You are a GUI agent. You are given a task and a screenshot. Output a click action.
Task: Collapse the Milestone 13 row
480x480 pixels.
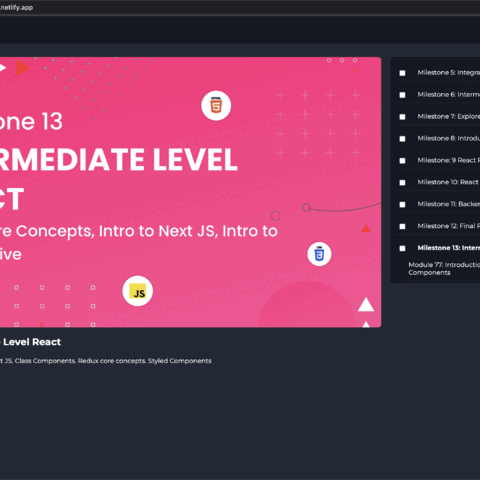(x=449, y=248)
